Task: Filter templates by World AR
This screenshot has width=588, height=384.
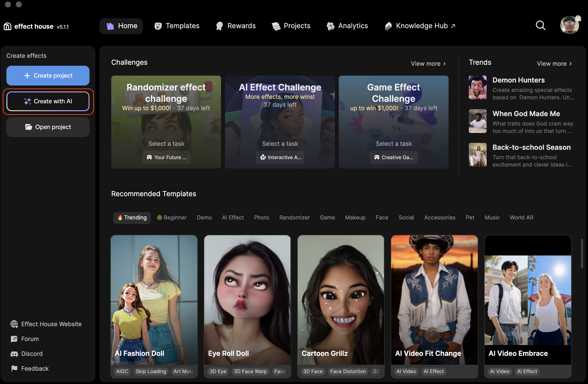Action: tap(521, 217)
